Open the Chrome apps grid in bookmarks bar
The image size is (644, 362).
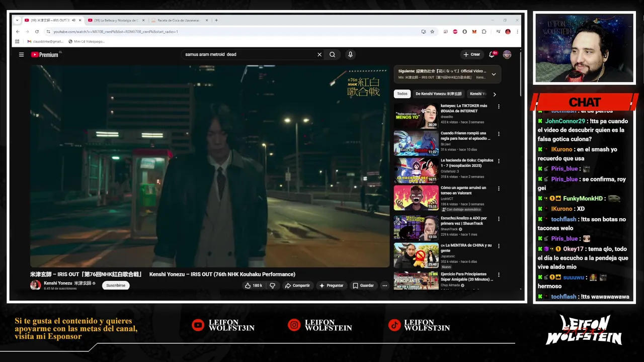click(18, 41)
